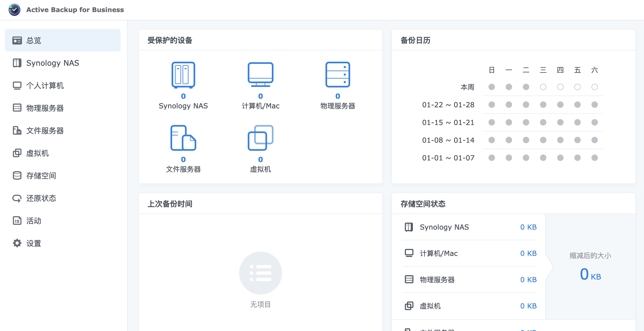The height and width of the screenshot is (331, 644).
Task: Click the 无项目 empty list icon
Action: [261, 273]
